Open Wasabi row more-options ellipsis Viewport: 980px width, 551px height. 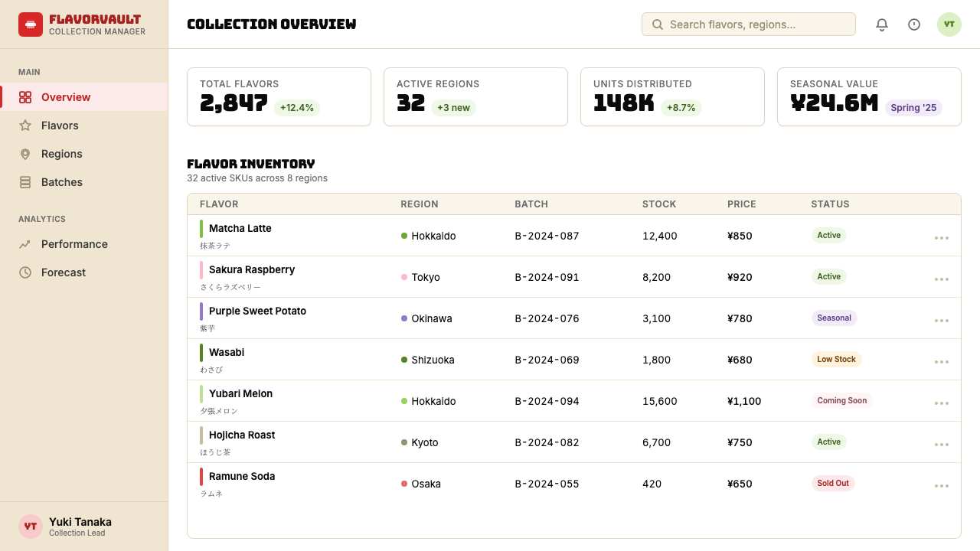point(942,360)
